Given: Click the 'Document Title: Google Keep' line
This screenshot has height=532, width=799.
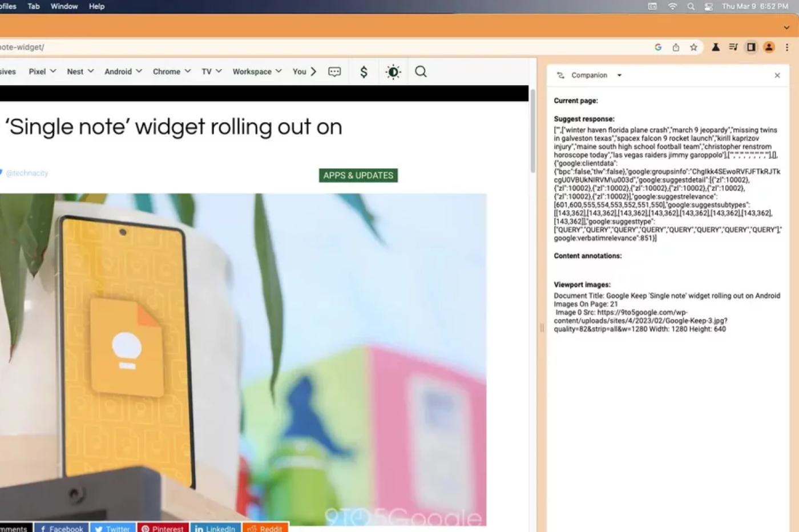Looking at the screenshot, I should [x=667, y=296].
